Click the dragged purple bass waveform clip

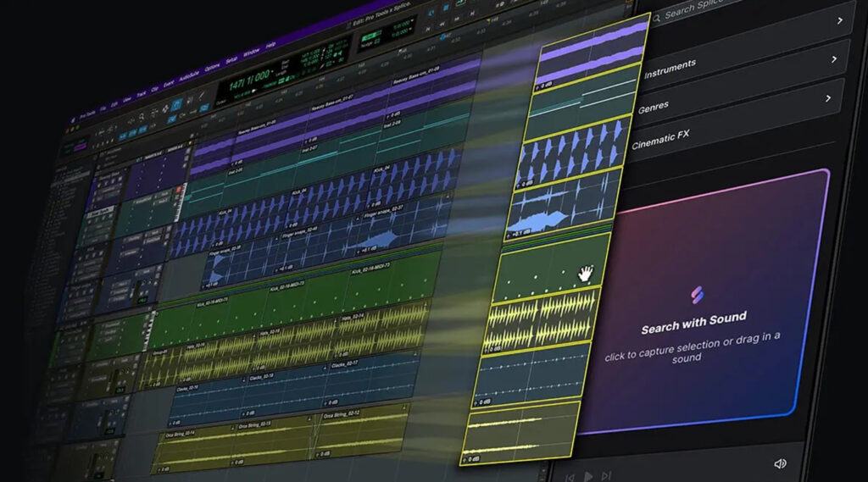593,52
